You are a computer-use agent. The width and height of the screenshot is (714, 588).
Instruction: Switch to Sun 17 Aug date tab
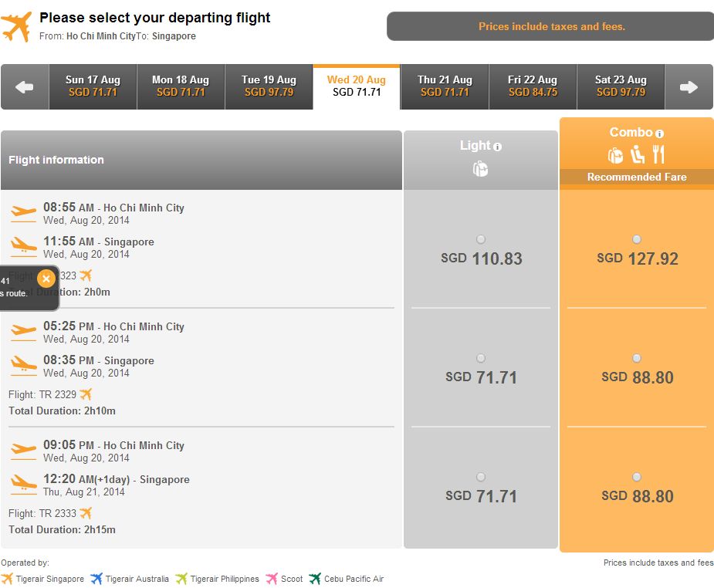click(93, 87)
